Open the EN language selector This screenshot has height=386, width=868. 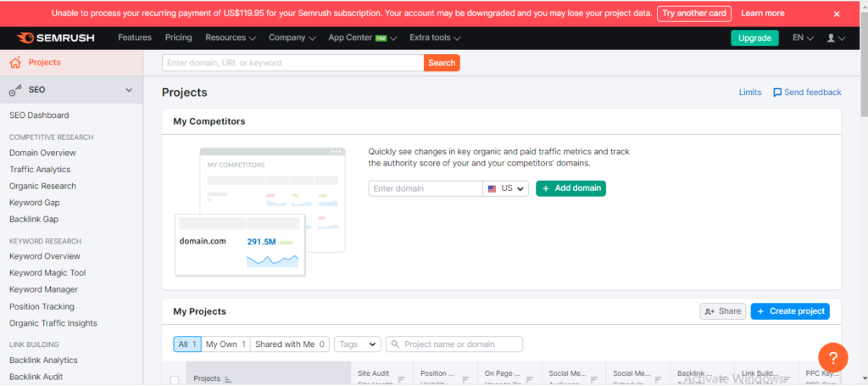pyautogui.click(x=803, y=37)
